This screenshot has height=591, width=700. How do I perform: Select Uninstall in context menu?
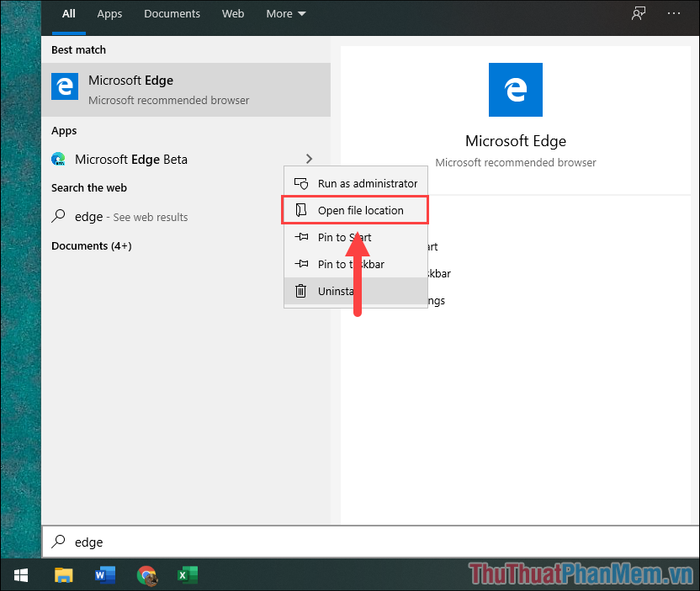tap(356, 291)
